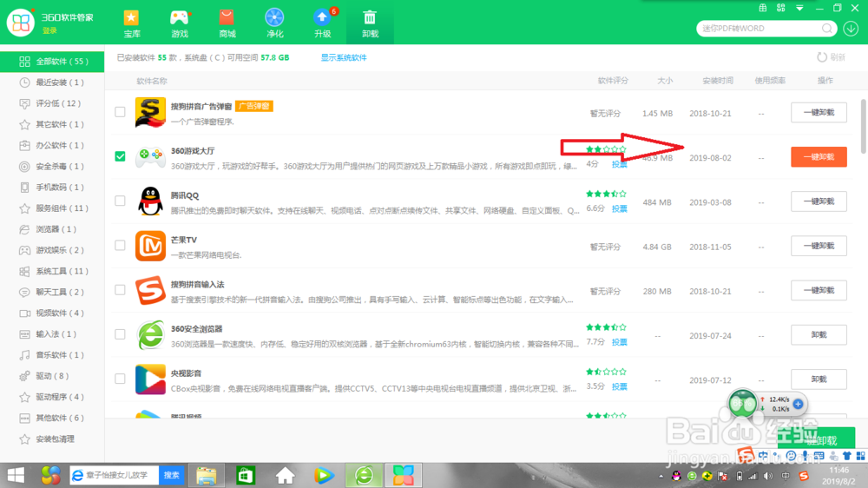
Task: Select 驱动 (8) category
Action: (52, 376)
